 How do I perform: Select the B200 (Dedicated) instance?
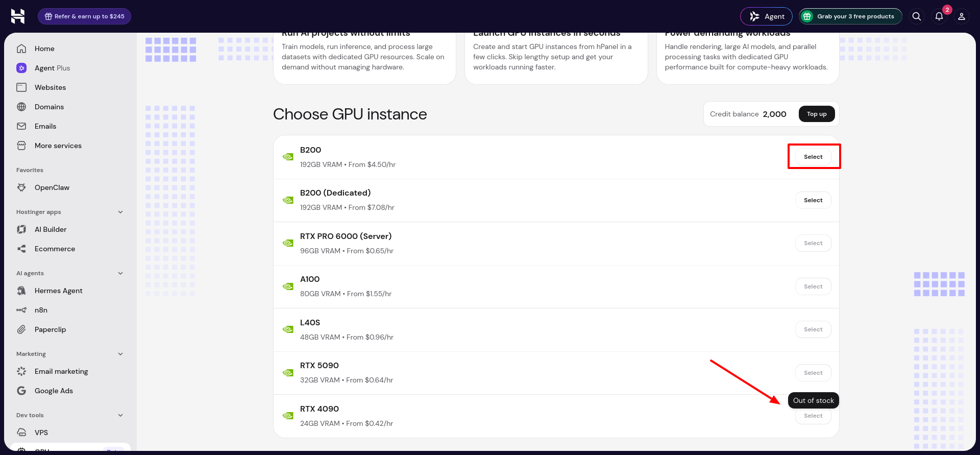tap(813, 200)
